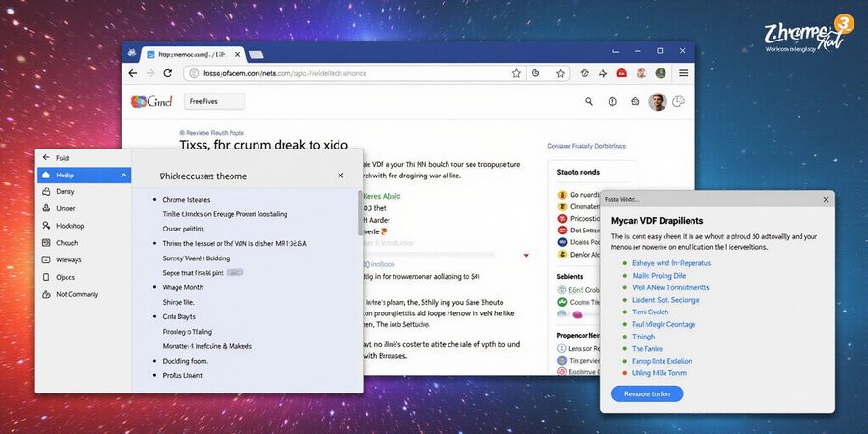
Task: Close the theme dialog with its X
Action: tap(340, 176)
